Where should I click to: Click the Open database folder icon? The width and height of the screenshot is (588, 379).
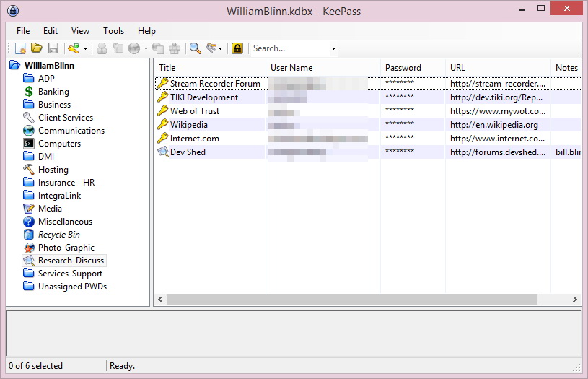coord(36,48)
